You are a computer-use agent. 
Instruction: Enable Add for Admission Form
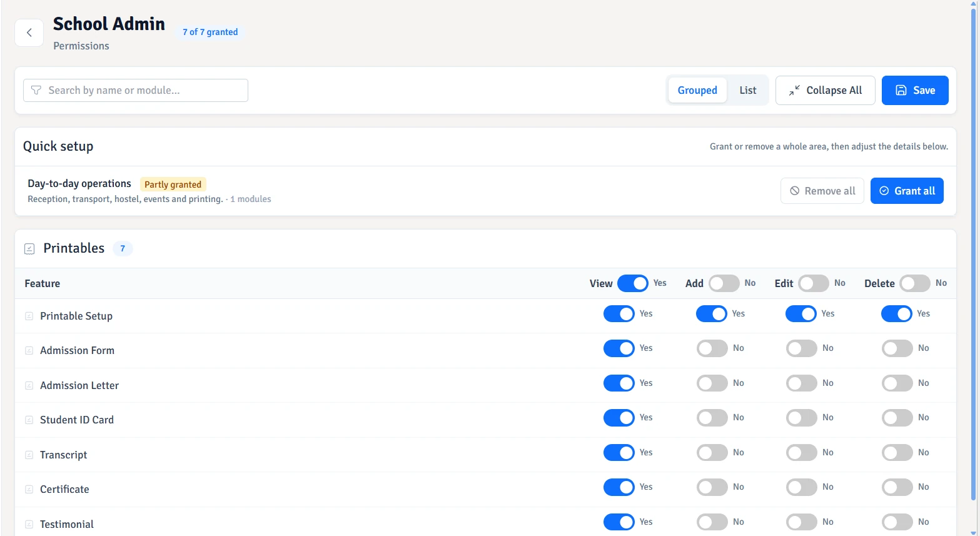(x=712, y=348)
